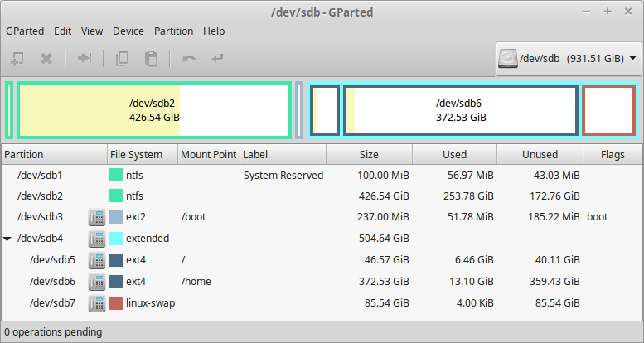Click the boot flag of /dev/sdb3
Image resolution: width=644 pixels, height=343 pixels.
coord(598,217)
